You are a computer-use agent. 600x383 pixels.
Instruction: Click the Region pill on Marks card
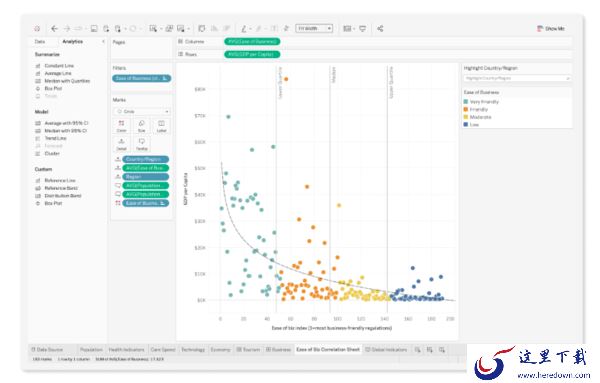(x=145, y=177)
